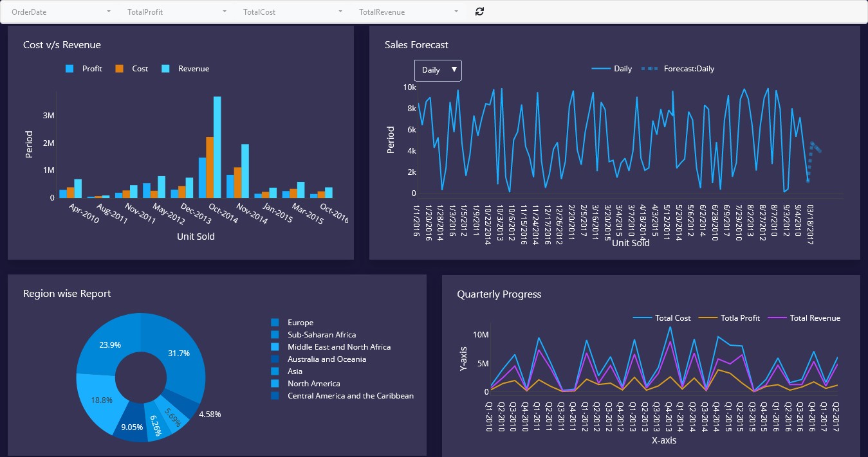Click the Oct-2016 axis label
Image resolution: width=868 pixels, height=457 pixels.
click(333, 213)
